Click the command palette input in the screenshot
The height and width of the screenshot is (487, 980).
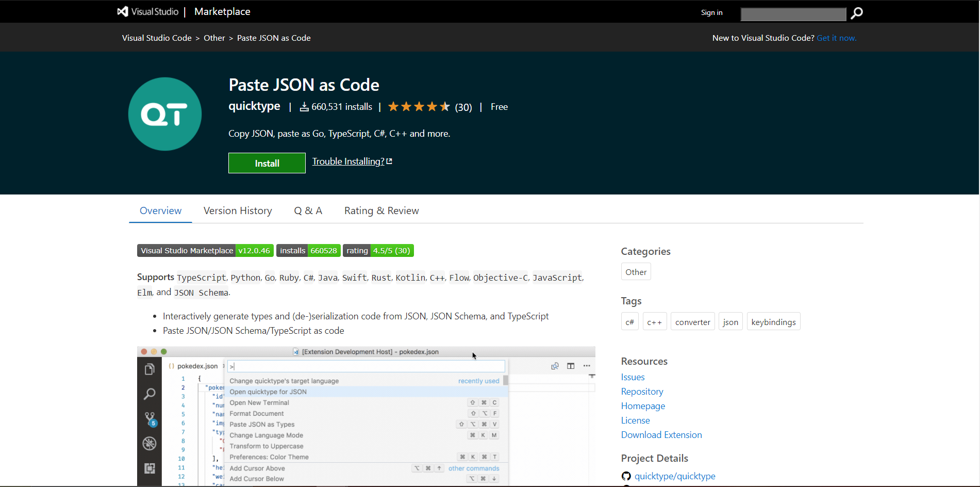(x=366, y=366)
